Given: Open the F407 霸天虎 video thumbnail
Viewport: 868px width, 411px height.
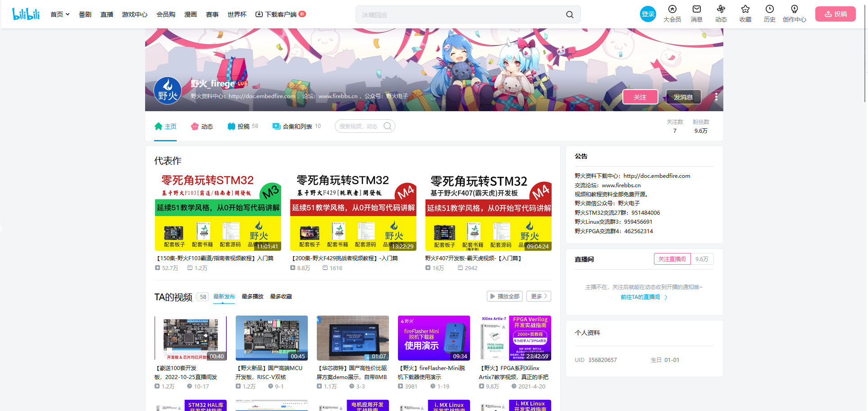Looking at the screenshot, I should [x=489, y=211].
